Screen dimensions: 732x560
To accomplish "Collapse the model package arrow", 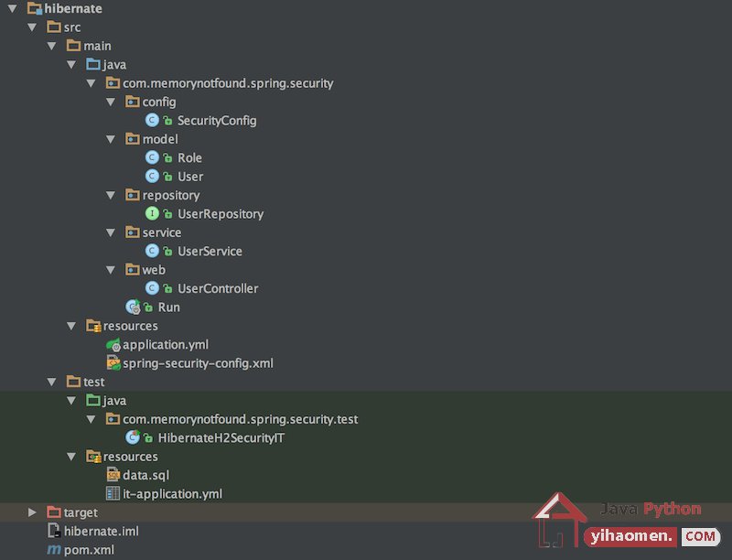I will click(x=111, y=139).
